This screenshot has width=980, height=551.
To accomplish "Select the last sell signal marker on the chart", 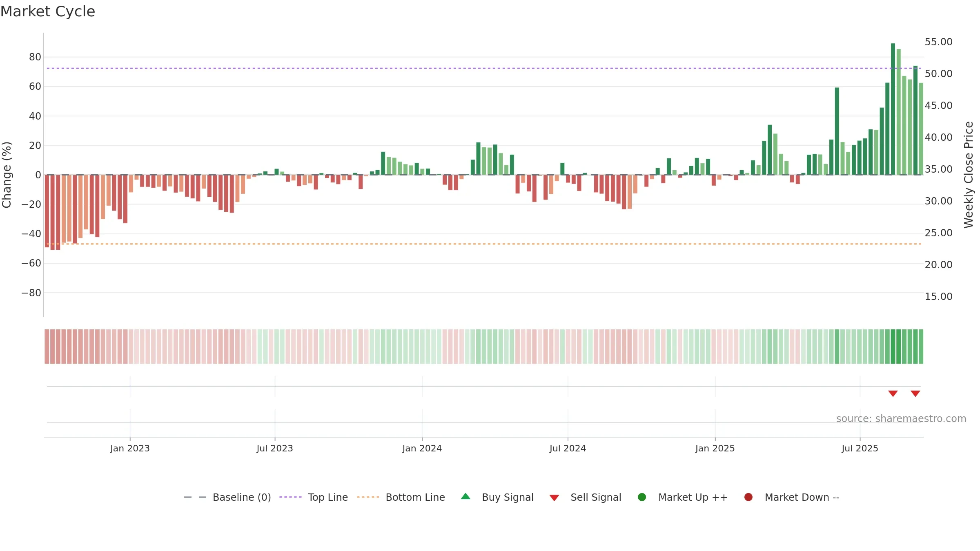I will point(915,393).
